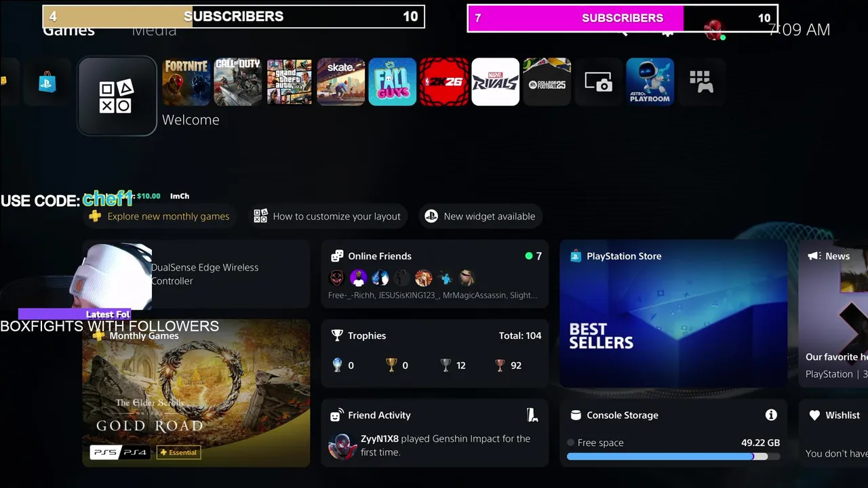Viewport: 868px width, 488px height.
Task: Click the Friend Activity widget icon
Action: click(337, 415)
